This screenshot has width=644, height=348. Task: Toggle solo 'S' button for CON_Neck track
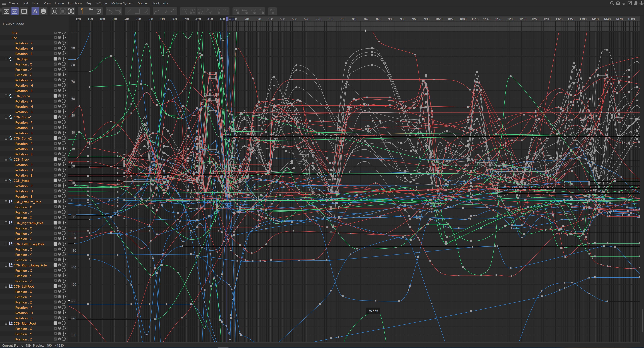click(64, 159)
